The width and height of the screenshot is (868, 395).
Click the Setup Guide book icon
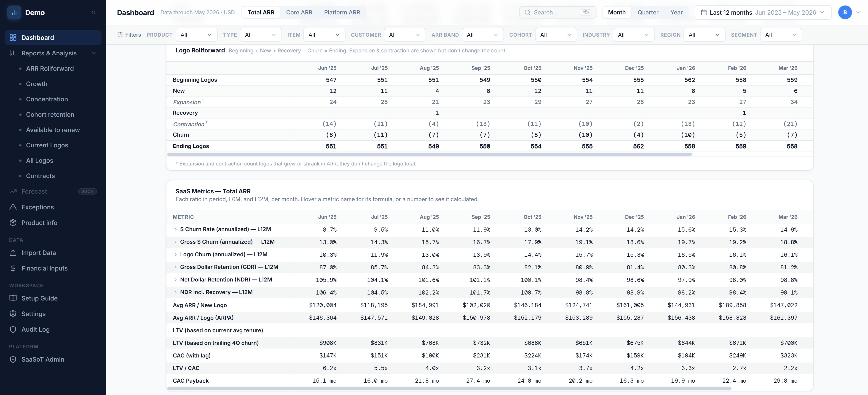(13, 298)
